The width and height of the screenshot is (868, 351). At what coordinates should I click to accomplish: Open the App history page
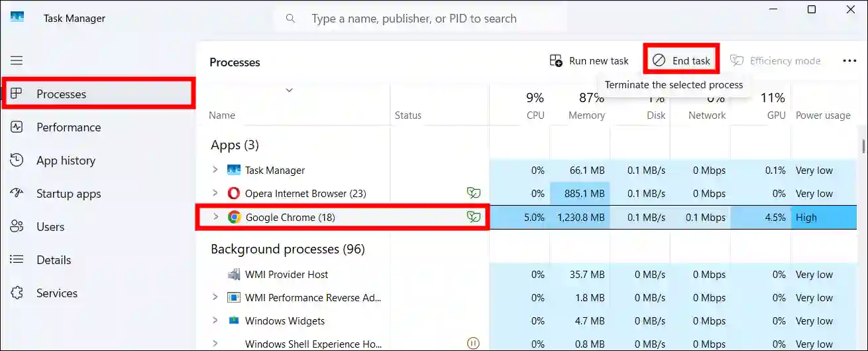point(99,160)
